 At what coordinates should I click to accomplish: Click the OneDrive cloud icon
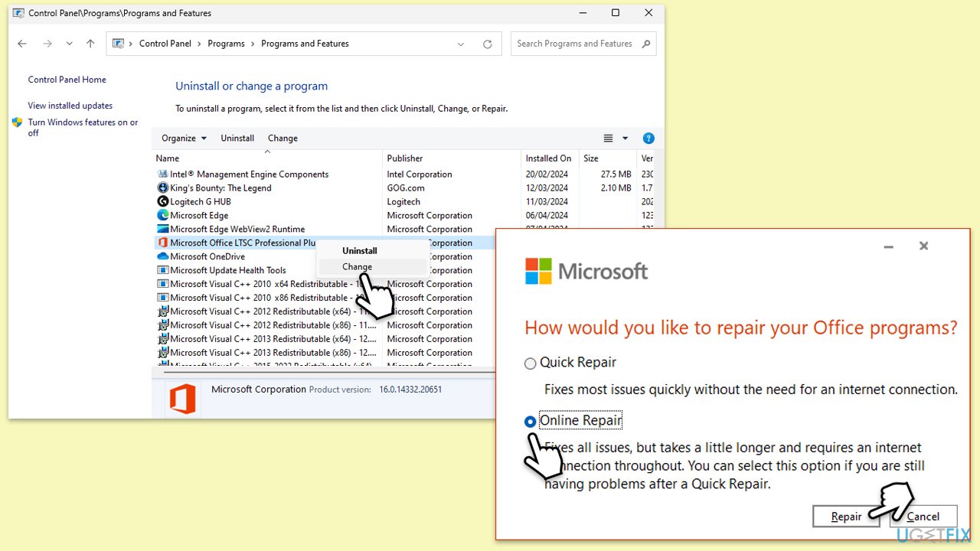[x=162, y=257]
